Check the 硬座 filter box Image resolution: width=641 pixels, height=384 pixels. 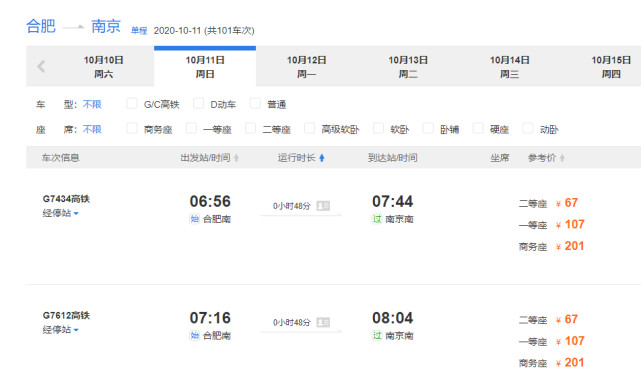point(478,128)
